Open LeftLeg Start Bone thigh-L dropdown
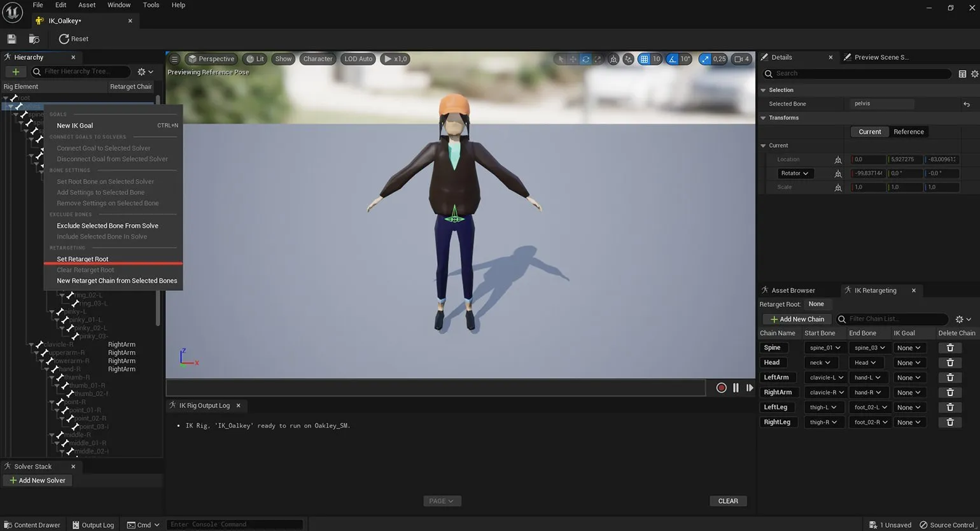Image resolution: width=980 pixels, height=531 pixels. point(823,407)
